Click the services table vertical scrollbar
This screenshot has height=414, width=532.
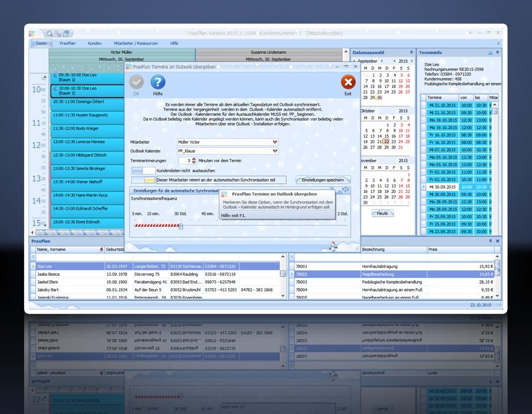click(497, 277)
